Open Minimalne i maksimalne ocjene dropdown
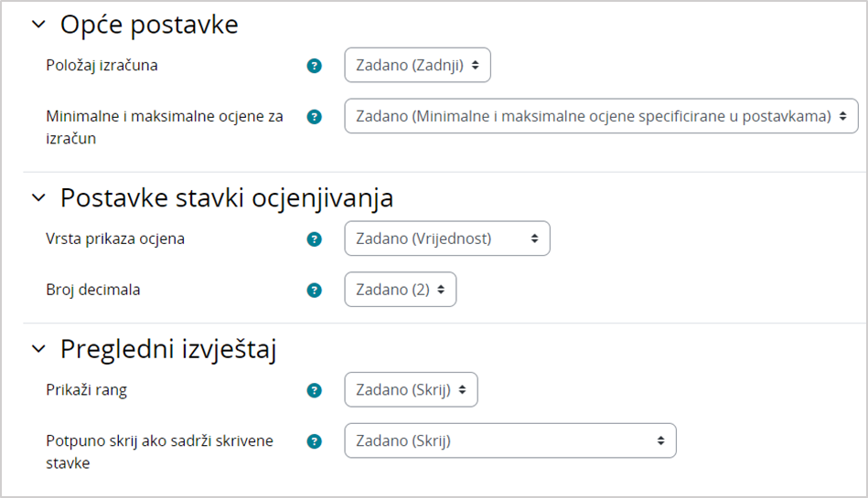 click(601, 117)
